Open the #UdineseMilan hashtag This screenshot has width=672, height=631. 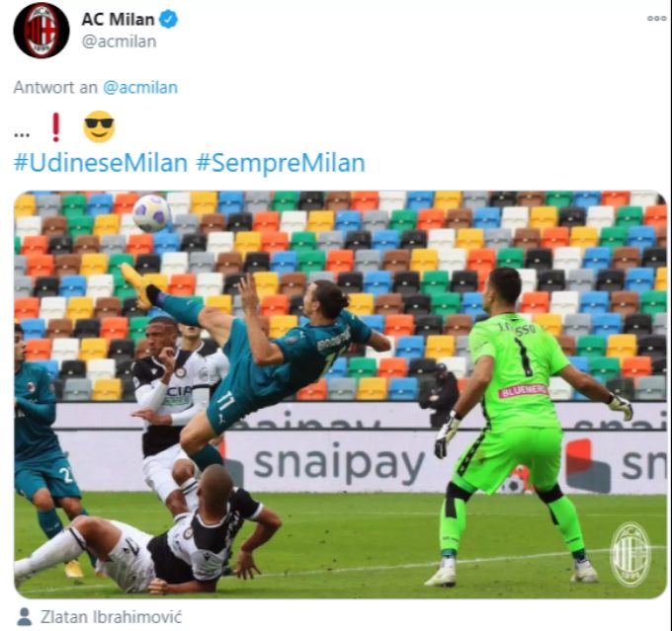point(101,163)
